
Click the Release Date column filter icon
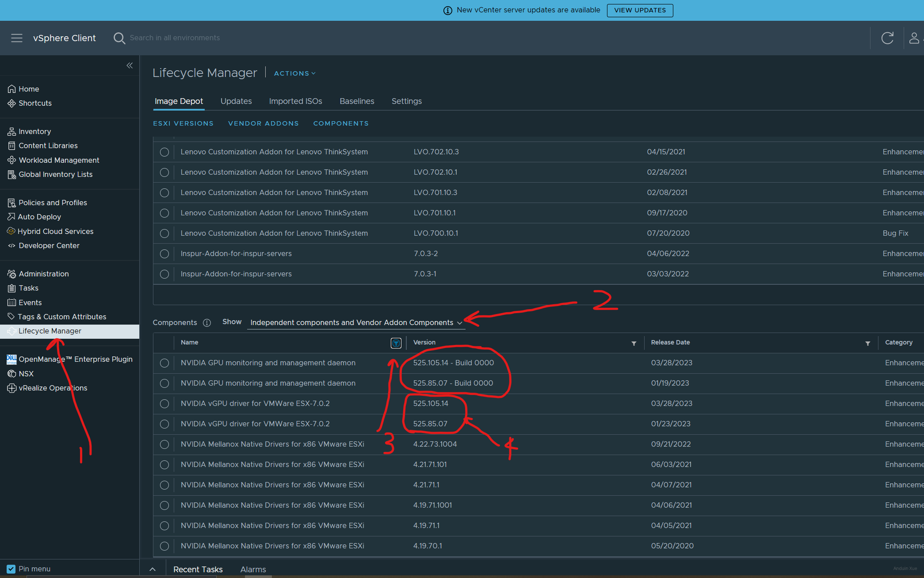click(867, 344)
